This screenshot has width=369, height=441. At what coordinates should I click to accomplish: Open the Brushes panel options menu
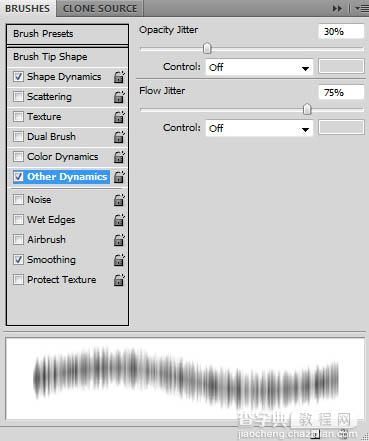361,8
